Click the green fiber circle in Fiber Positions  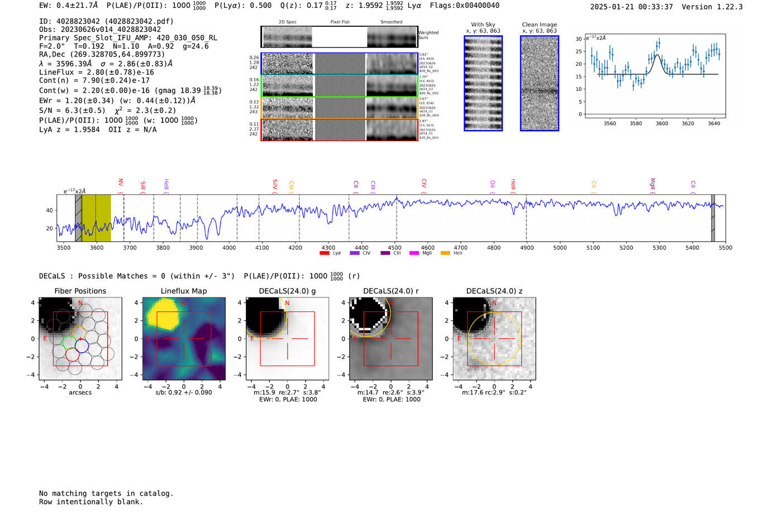tap(69, 342)
